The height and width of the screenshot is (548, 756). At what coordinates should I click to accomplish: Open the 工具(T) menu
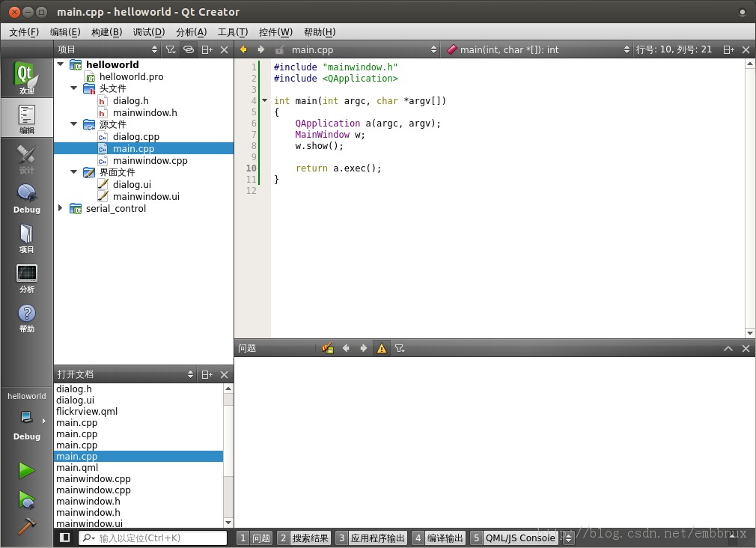coord(232,32)
